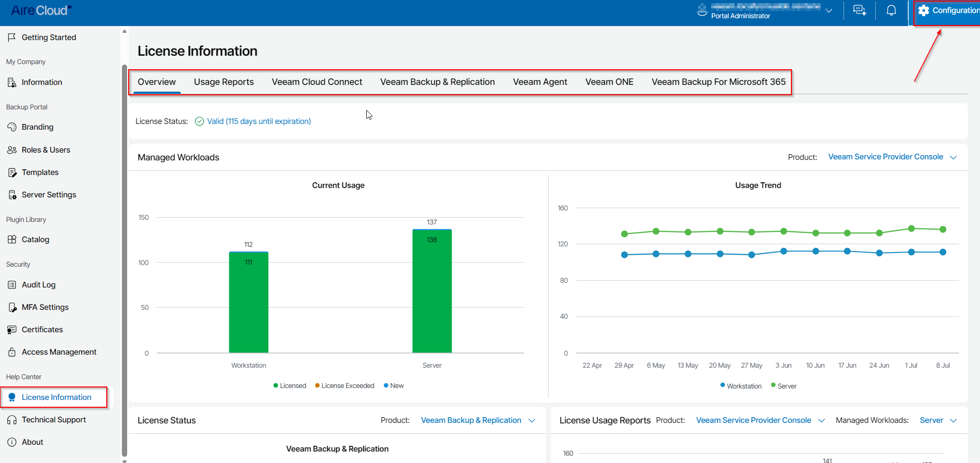This screenshot has height=463, width=980.
Task: Go to Access Management
Action: click(59, 352)
